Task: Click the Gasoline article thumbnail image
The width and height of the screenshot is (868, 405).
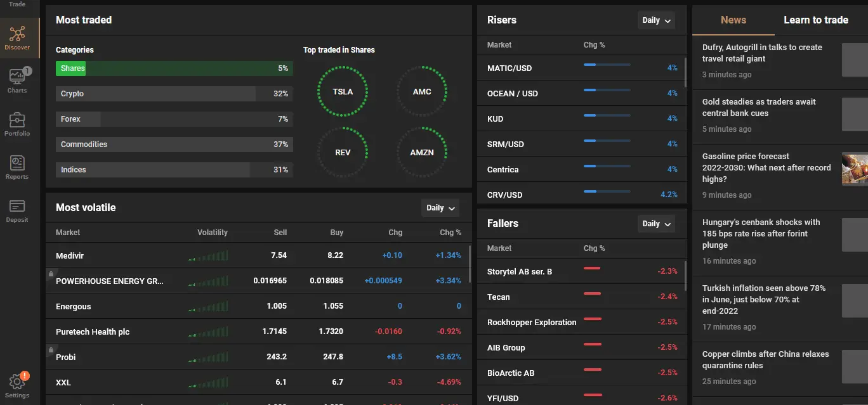Action: 855,169
